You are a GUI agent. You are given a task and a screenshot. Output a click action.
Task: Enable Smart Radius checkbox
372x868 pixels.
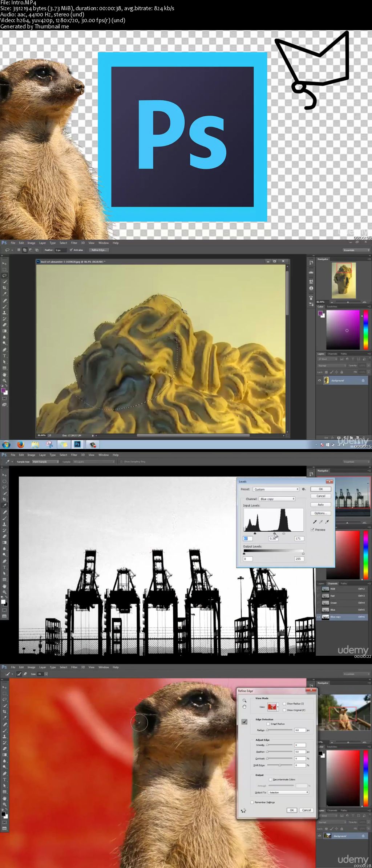[x=268, y=724]
